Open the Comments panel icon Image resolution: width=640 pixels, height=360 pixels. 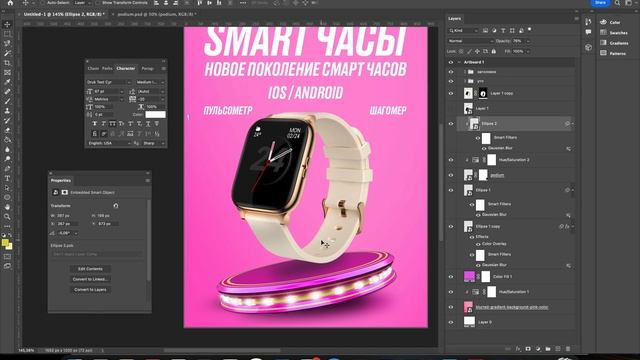[x=588, y=32]
